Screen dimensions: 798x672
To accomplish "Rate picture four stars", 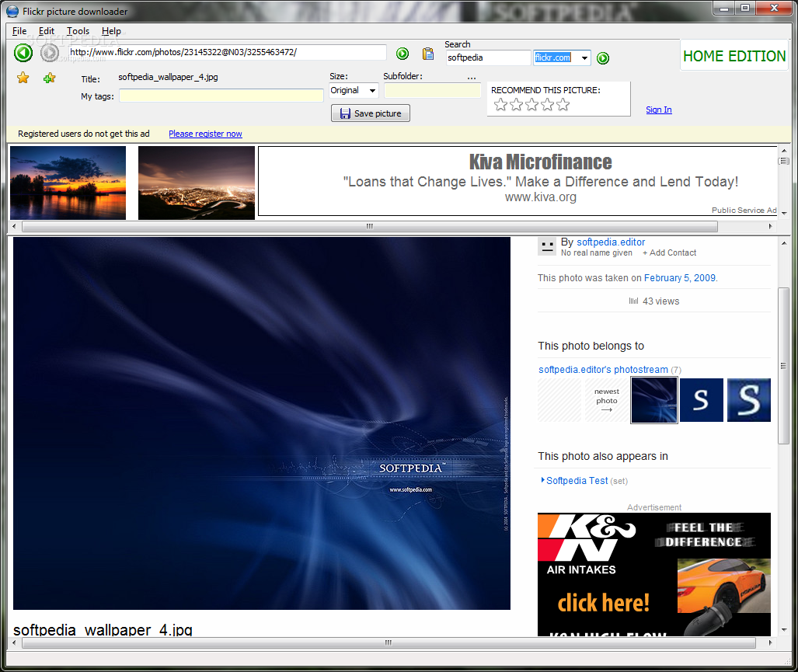I will [548, 105].
